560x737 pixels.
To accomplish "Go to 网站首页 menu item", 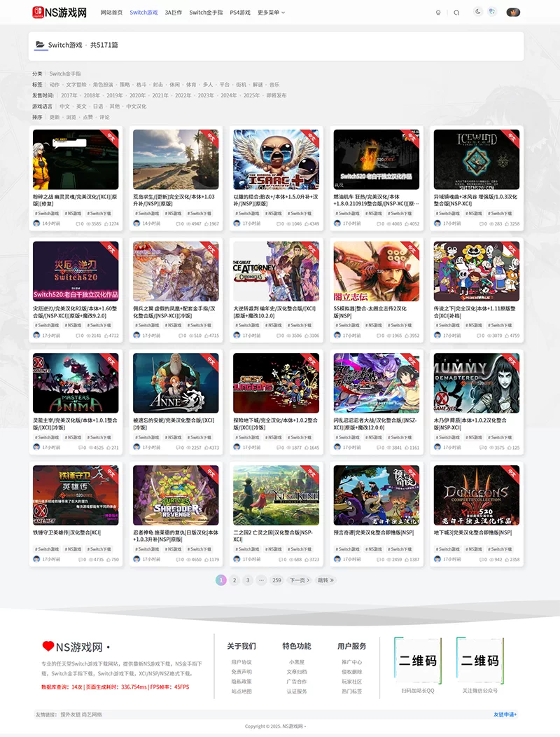I will tap(111, 13).
